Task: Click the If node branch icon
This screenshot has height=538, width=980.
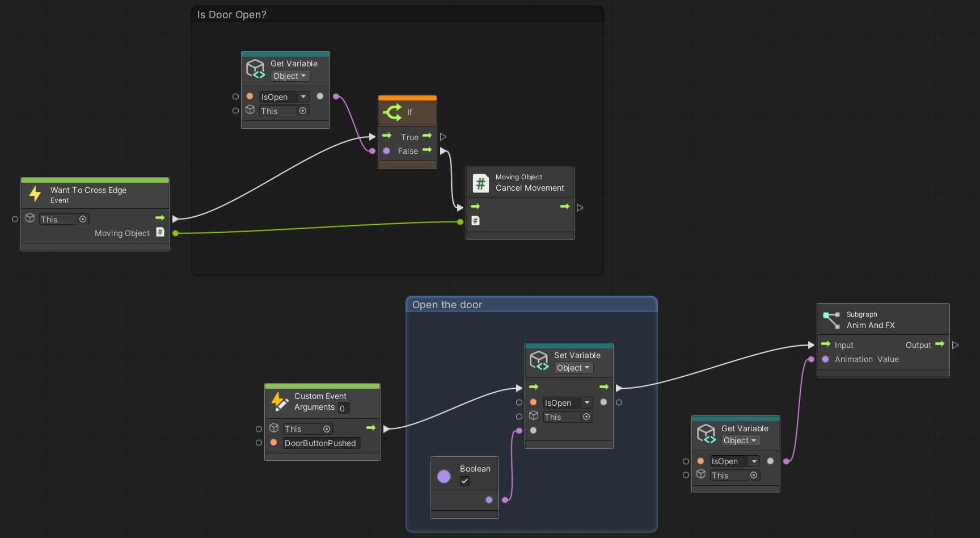Action: coord(392,112)
